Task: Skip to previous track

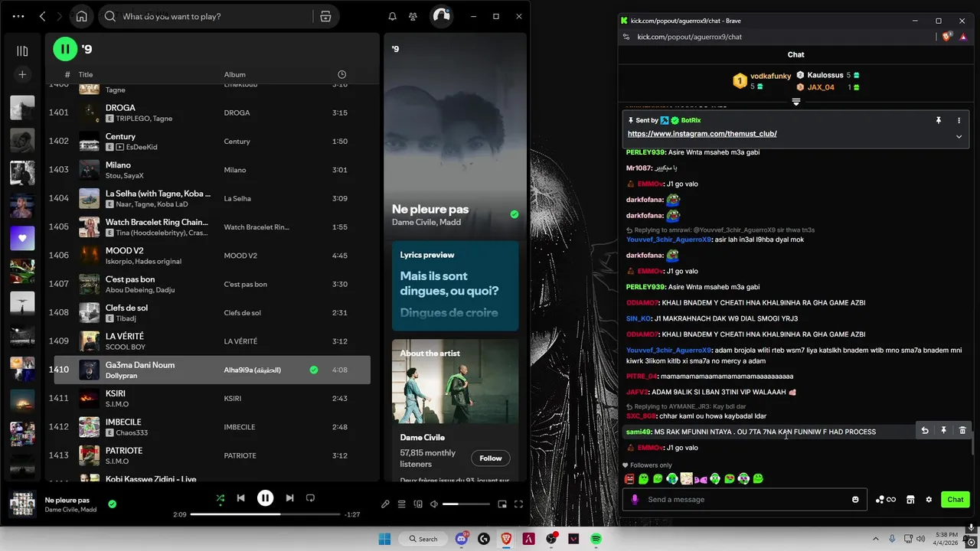Action: [x=240, y=498]
